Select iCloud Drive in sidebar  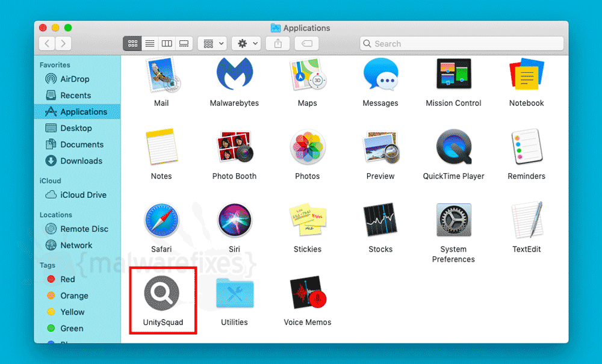point(77,195)
